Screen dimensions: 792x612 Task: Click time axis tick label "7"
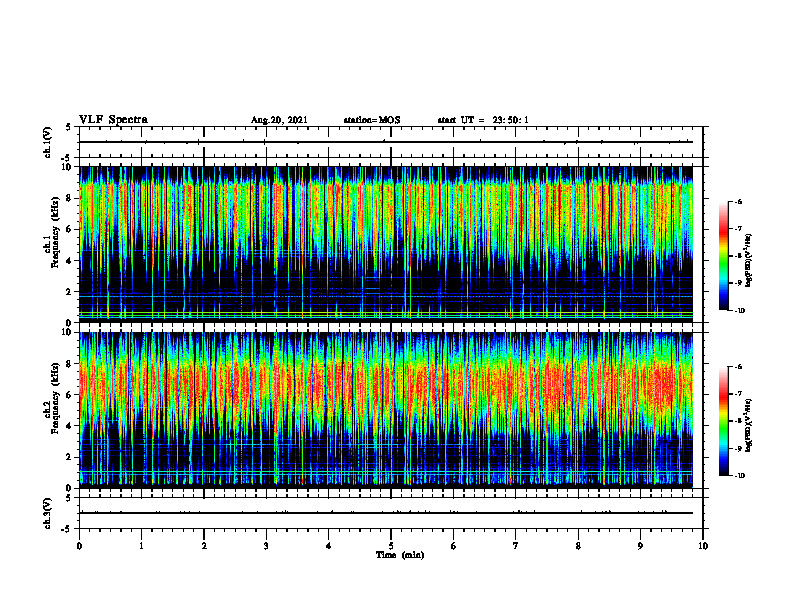pyautogui.click(x=516, y=546)
